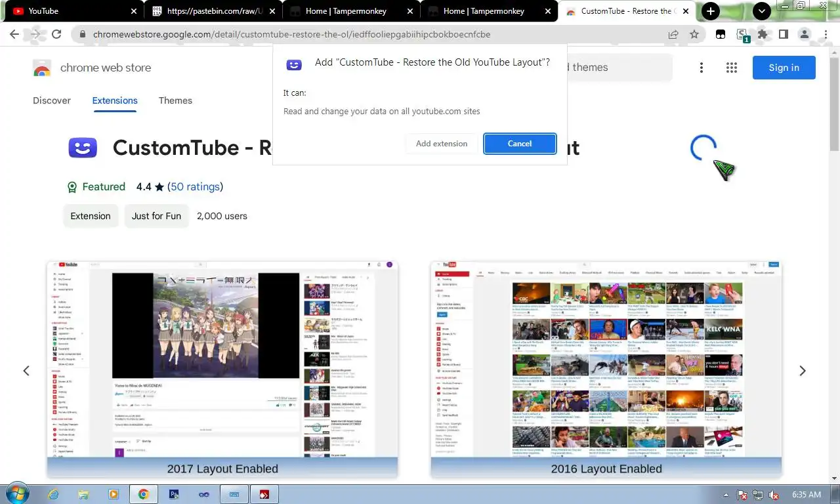Click the volume tray icon

pyautogui.click(x=774, y=495)
